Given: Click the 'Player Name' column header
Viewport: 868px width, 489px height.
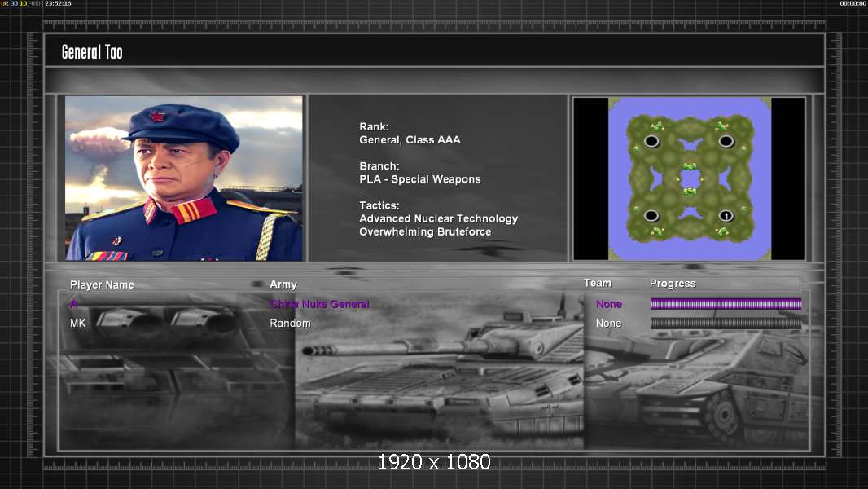Looking at the screenshot, I should 102,284.
